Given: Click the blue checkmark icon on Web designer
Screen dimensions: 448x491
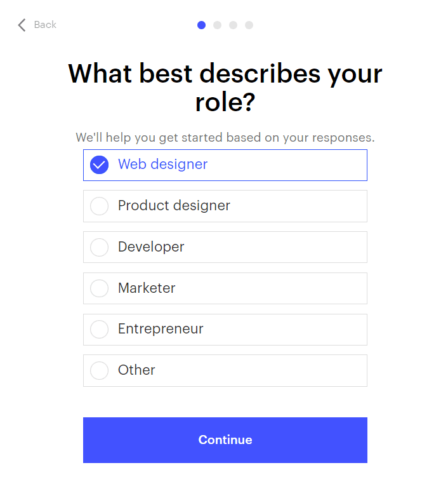Looking at the screenshot, I should click(x=100, y=165).
